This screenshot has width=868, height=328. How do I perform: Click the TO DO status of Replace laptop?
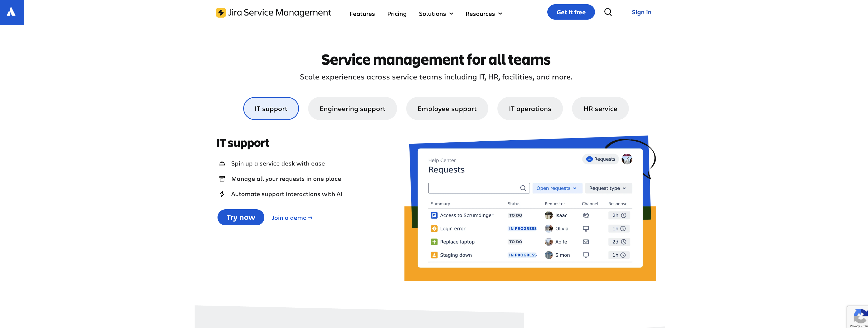[515, 242]
